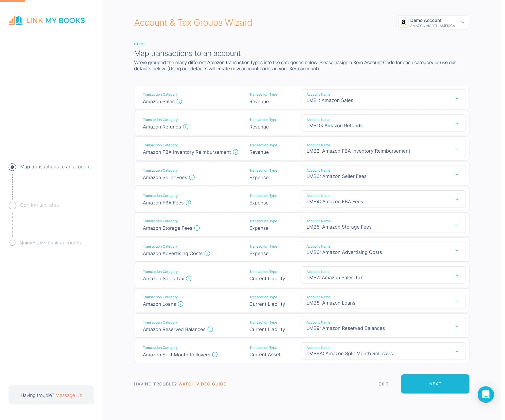Show info for Amazon Seller Fees

pos(192,177)
